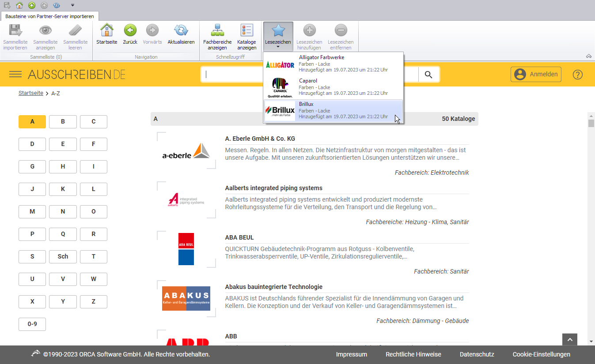This screenshot has width=595, height=364.
Task: Click Sammelliste anzeigen eye icon
Action: [45, 30]
